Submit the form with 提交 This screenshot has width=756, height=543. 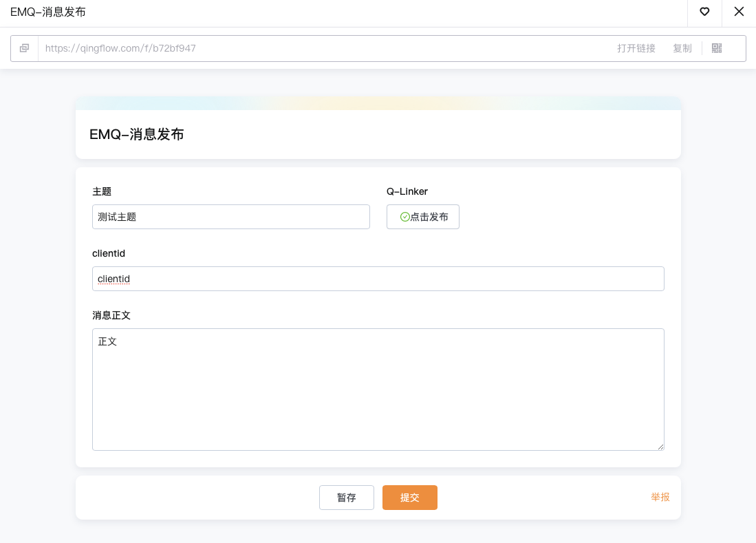click(x=410, y=498)
